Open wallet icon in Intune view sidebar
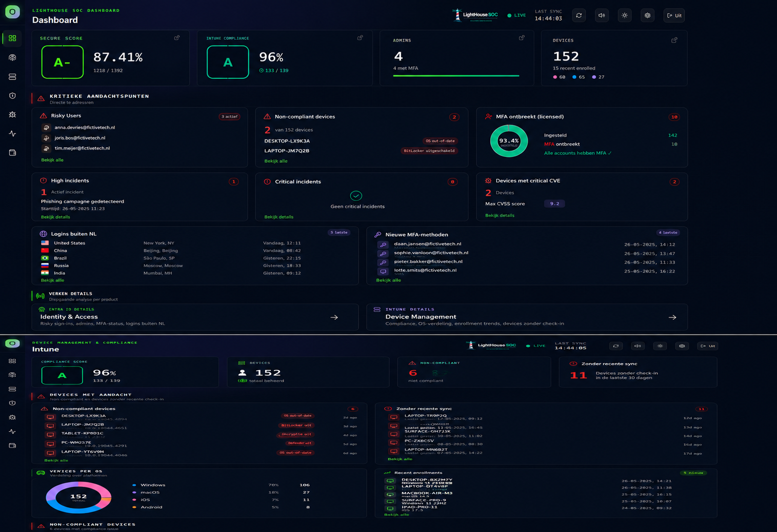This screenshot has height=532, width=777. (x=12, y=445)
